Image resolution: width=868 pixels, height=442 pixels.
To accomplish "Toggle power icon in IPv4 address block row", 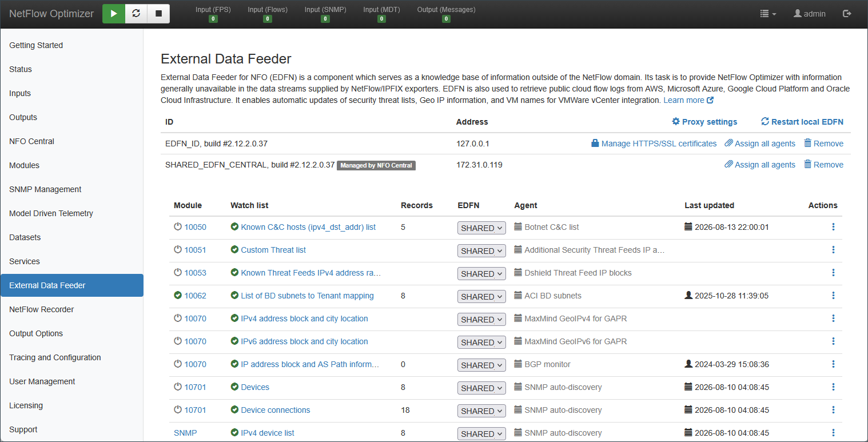I will coord(178,318).
